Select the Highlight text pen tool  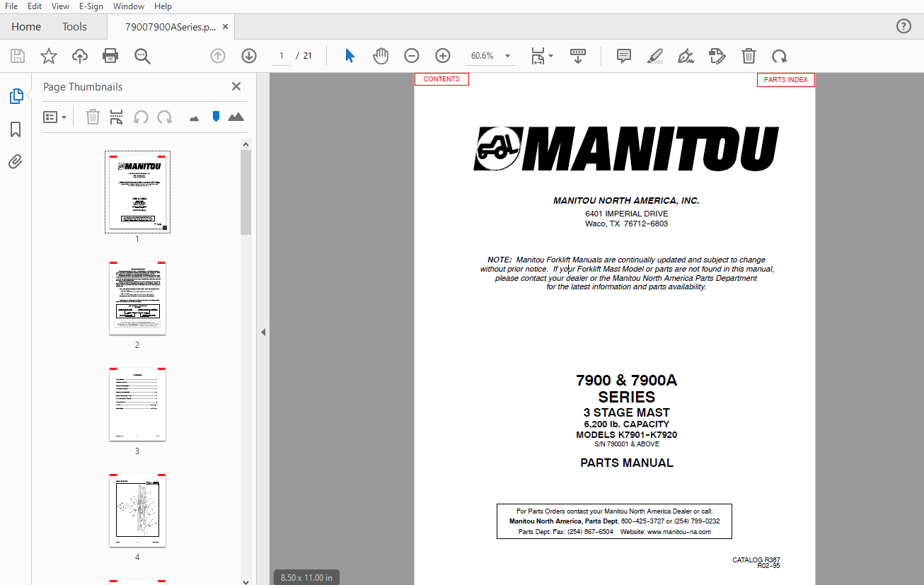click(655, 56)
